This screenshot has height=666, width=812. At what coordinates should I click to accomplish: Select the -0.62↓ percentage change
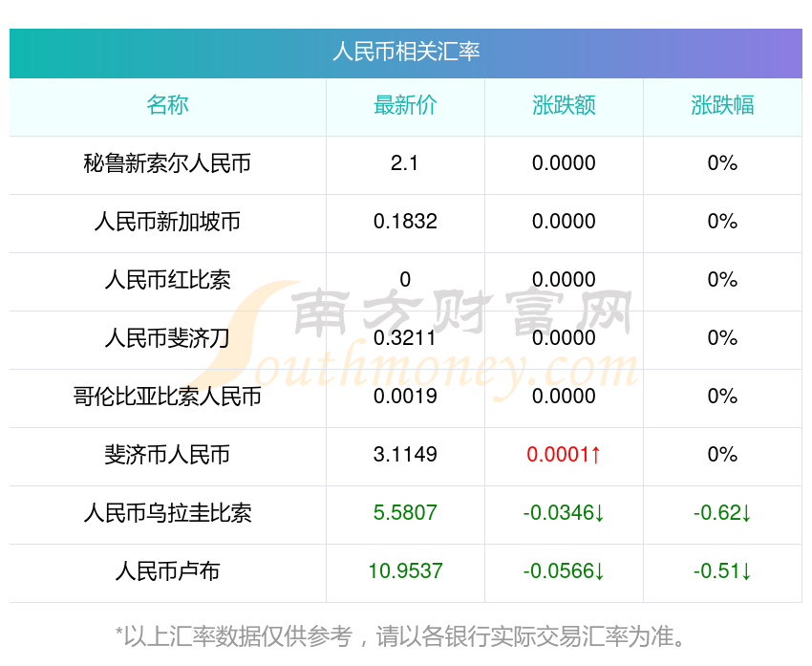722,513
